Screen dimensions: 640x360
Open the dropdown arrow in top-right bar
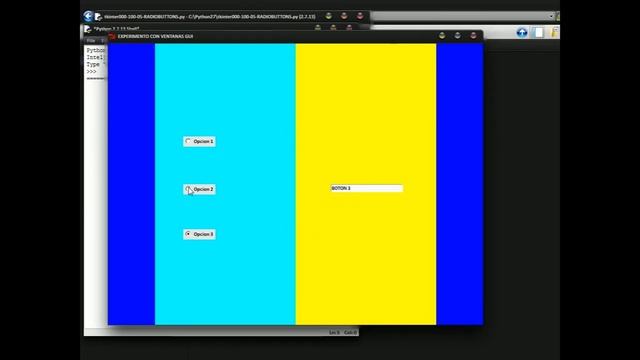tap(551, 16)
